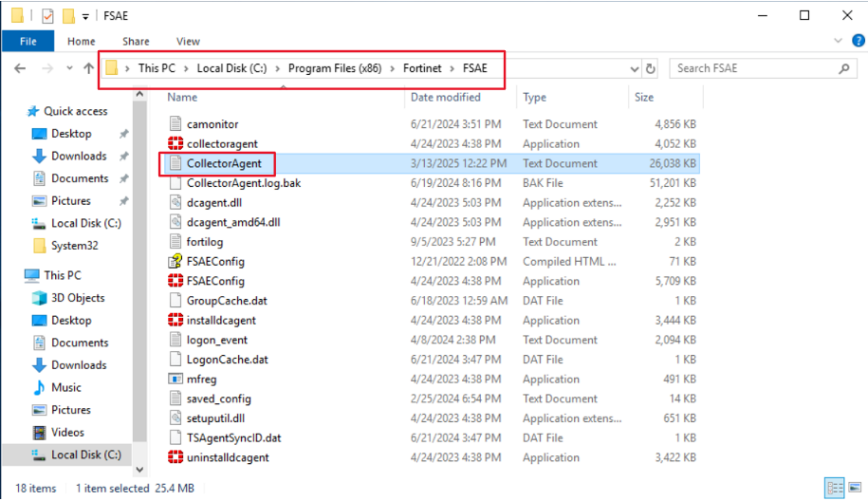
Task: Sort by the Name column header
Action: pyautogui.click(x=182, y=98)
